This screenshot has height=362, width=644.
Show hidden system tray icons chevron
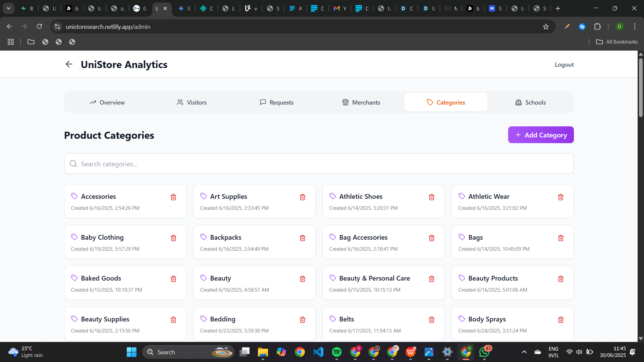pos(524,352)
